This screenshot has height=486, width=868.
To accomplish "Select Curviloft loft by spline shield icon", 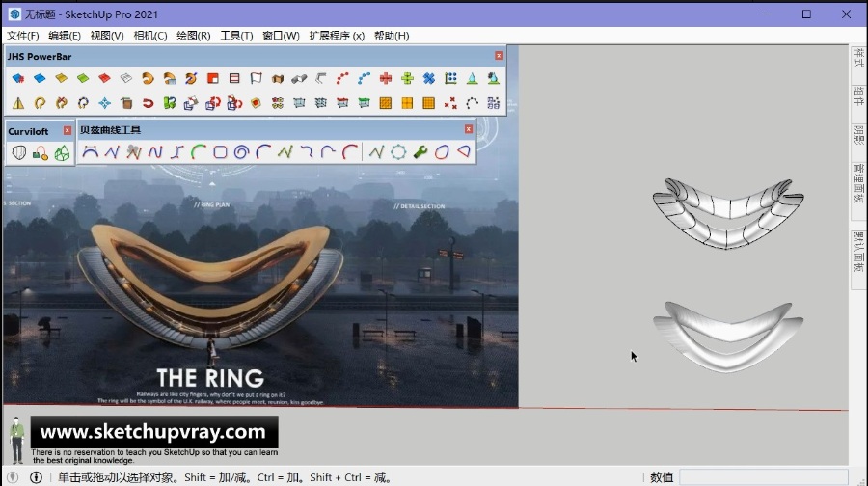I will [19, 152].
